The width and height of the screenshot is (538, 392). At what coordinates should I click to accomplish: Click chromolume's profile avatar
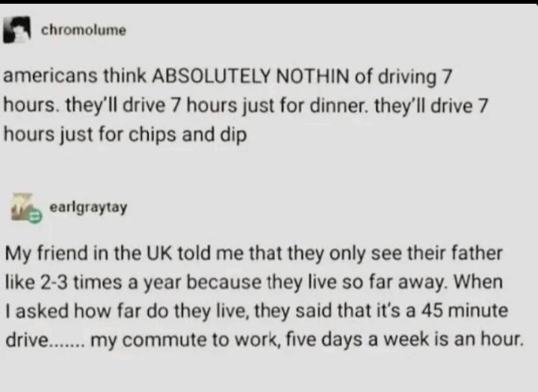coord(18,31)
